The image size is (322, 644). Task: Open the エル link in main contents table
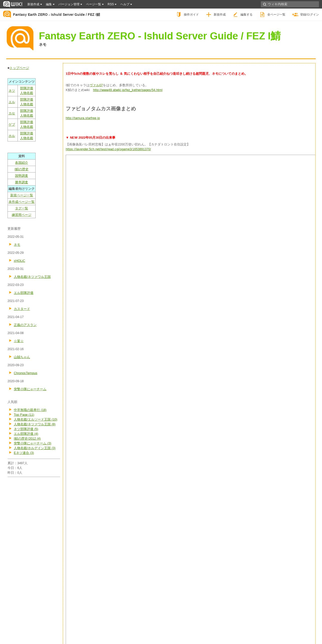[x=12, y=102]
